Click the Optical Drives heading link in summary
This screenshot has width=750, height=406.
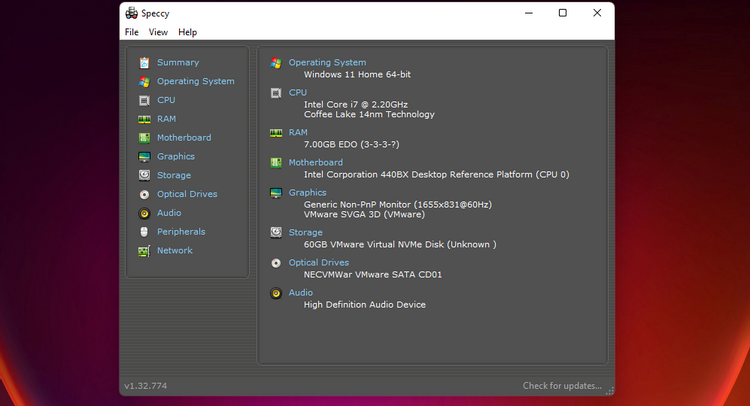coord(319,263)
